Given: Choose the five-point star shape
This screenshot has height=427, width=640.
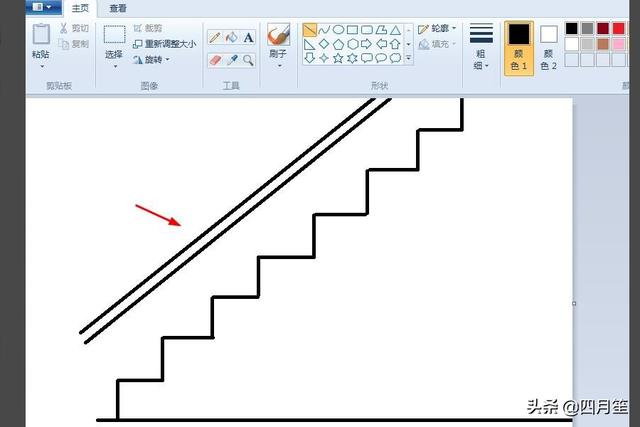Looking at the screenshot, I should [338, 58].
